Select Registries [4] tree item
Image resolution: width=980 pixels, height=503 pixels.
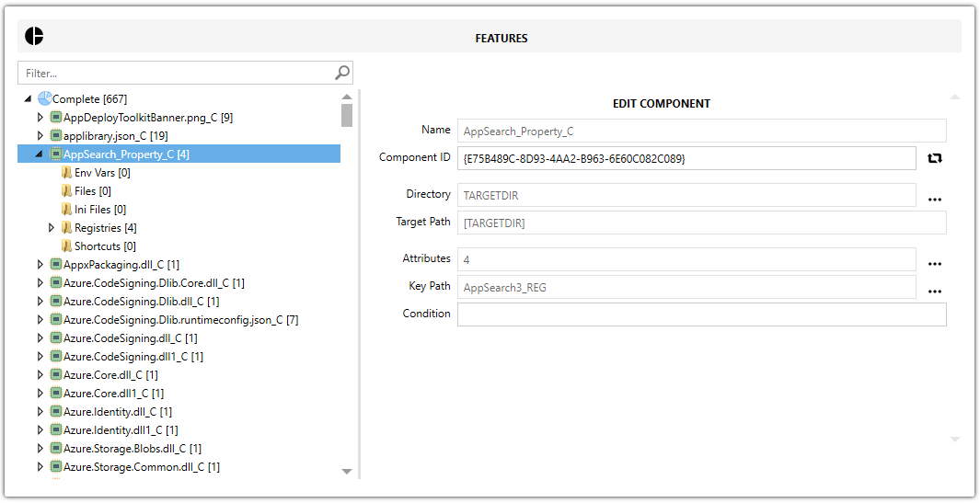coord(105,227)
